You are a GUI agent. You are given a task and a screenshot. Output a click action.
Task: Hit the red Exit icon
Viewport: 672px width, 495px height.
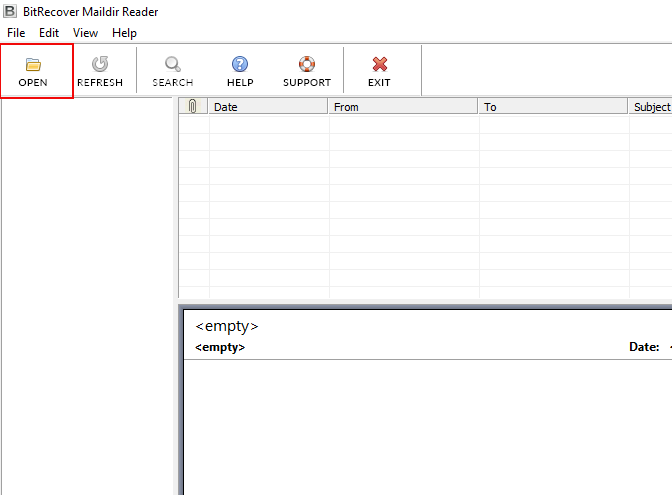[x=379, y=65]
